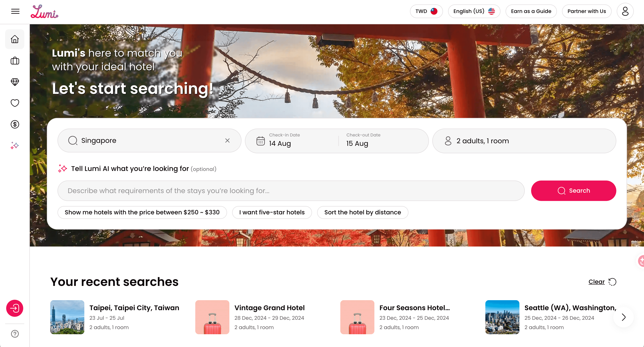
Task: Click Taipei, Taipei City, Taiwan title
Action: (134, 308)
